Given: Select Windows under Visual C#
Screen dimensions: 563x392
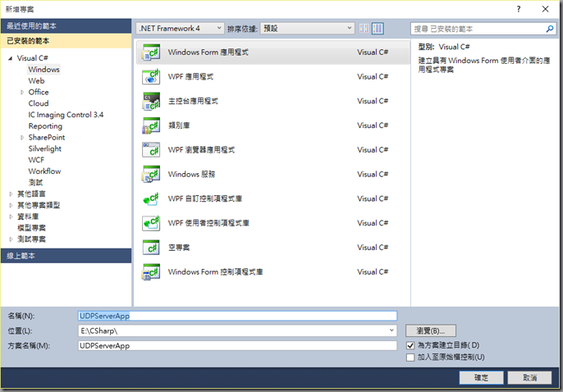Looking at the screenshot, I should coord(43,69).
